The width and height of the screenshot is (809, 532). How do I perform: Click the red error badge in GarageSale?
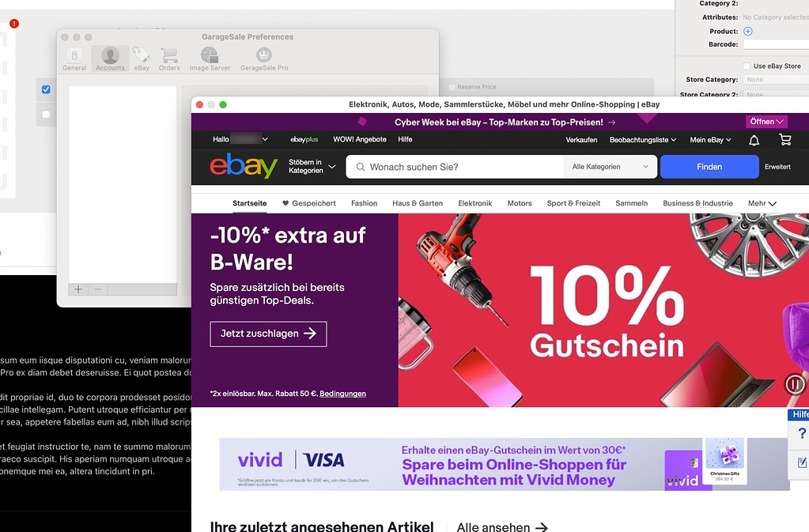(14, 23)
